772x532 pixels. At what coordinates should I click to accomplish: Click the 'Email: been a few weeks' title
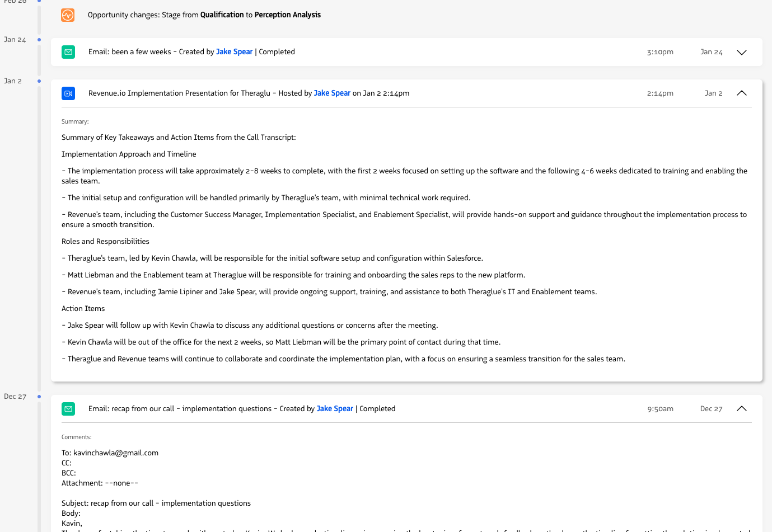pyautogui.click(x=129, y=52)
